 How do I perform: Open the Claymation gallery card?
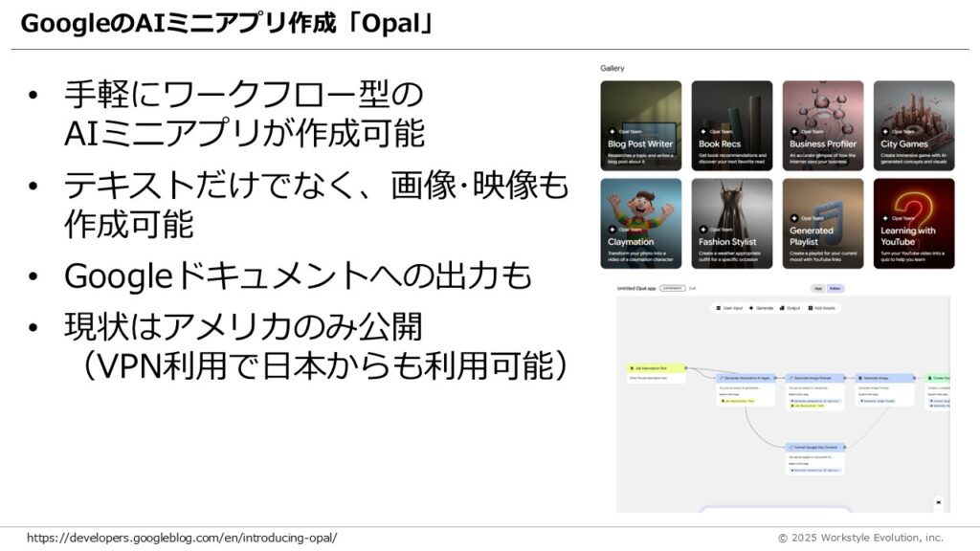(640, 224)
